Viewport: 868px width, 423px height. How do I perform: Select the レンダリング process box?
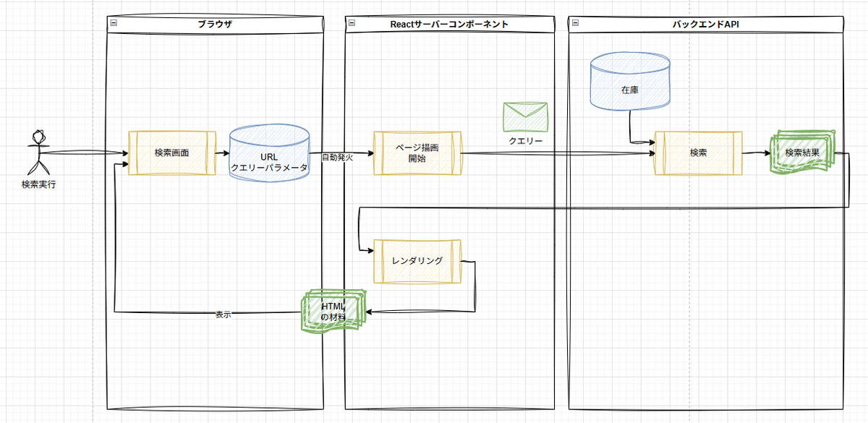pyautogui.click(x=417, y=261)
